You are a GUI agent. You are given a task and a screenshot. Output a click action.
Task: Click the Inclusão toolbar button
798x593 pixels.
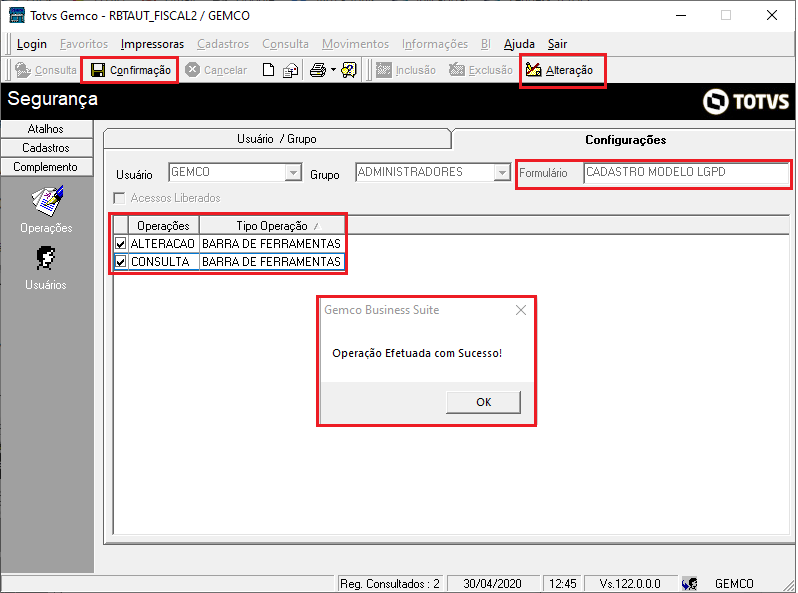[406, 70]
